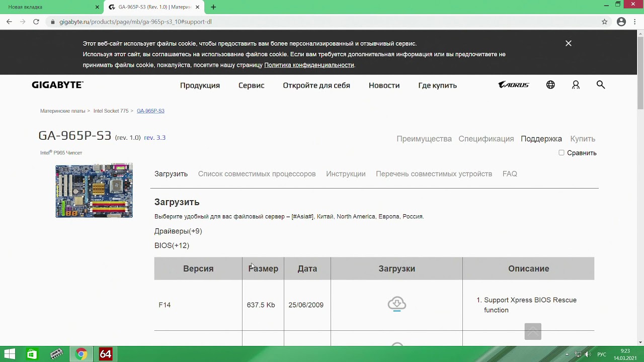The width and height of the screenshot is (644, 362).
Task: Click the back-to-top arrow button
Action: point(533,331)
